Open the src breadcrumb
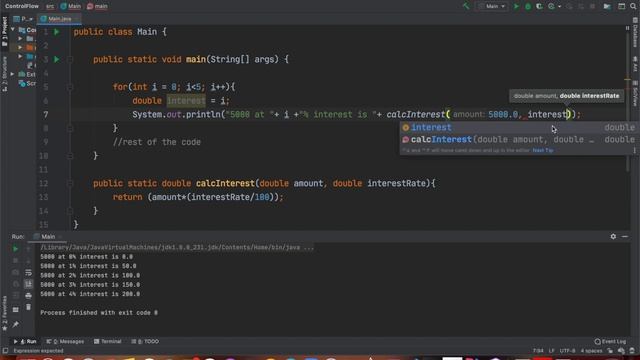 (50, 6)
